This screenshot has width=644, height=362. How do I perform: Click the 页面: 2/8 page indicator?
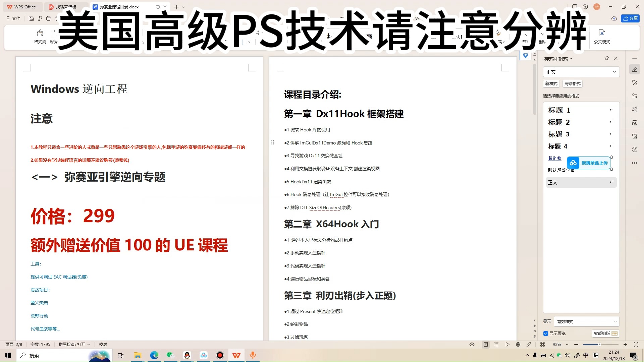tap(13, 345)
